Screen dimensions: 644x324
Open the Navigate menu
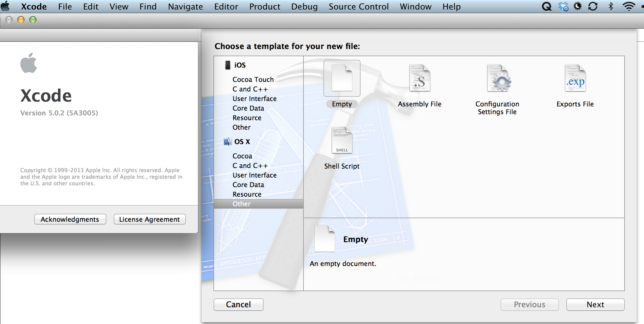[x=185, y=7]
